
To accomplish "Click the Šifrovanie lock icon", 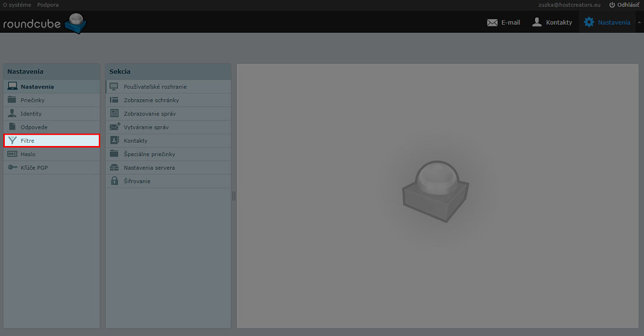I will point(114,181).
